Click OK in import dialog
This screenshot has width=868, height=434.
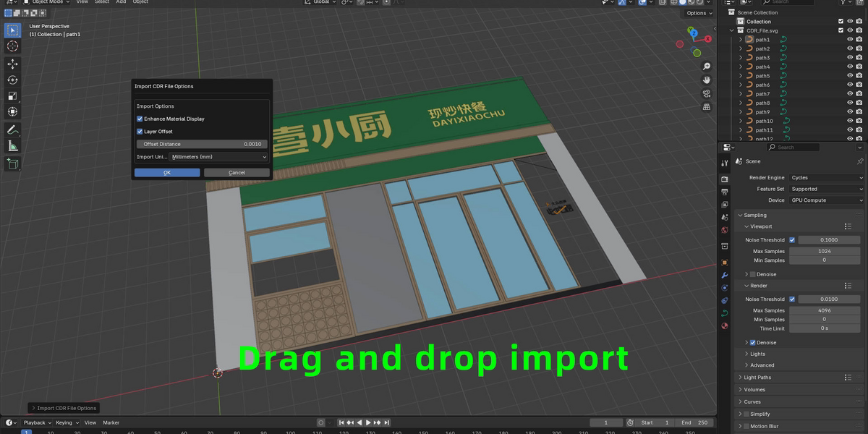tap(167, 173)
